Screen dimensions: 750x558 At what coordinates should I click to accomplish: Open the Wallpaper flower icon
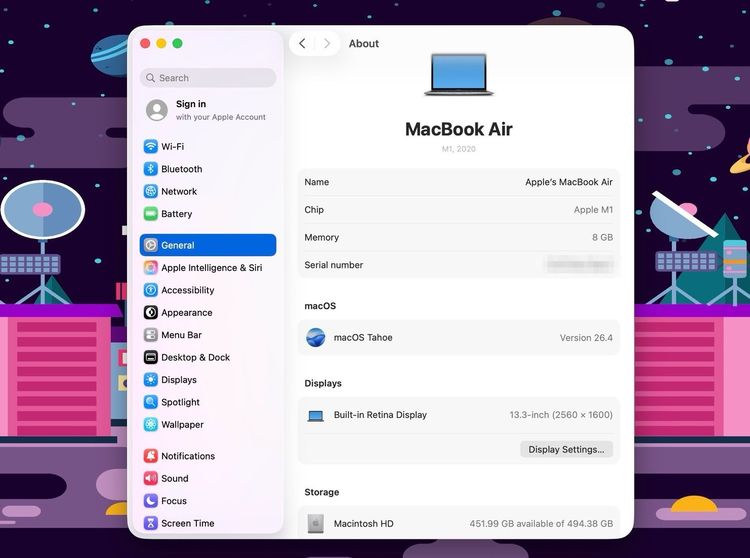coord(151,425)
